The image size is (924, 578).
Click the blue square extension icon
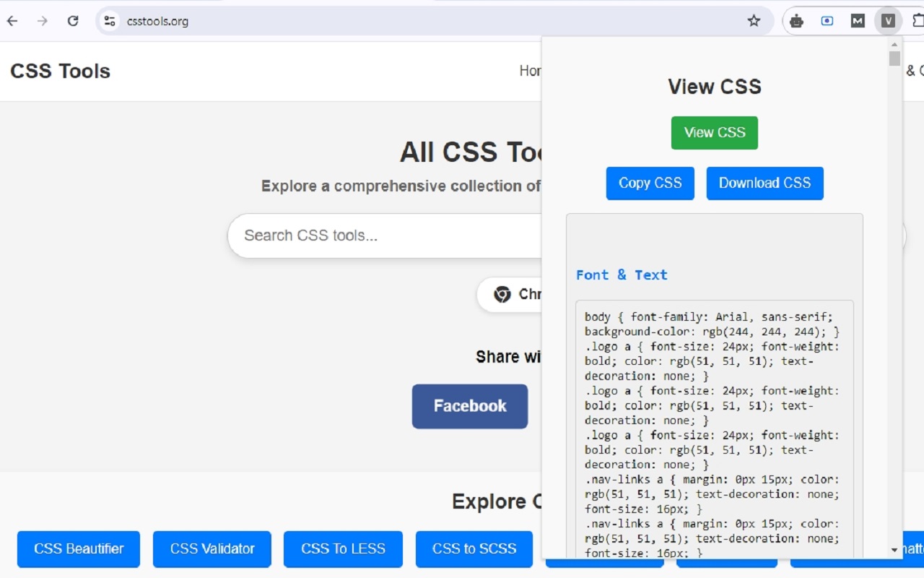[827, 21]
